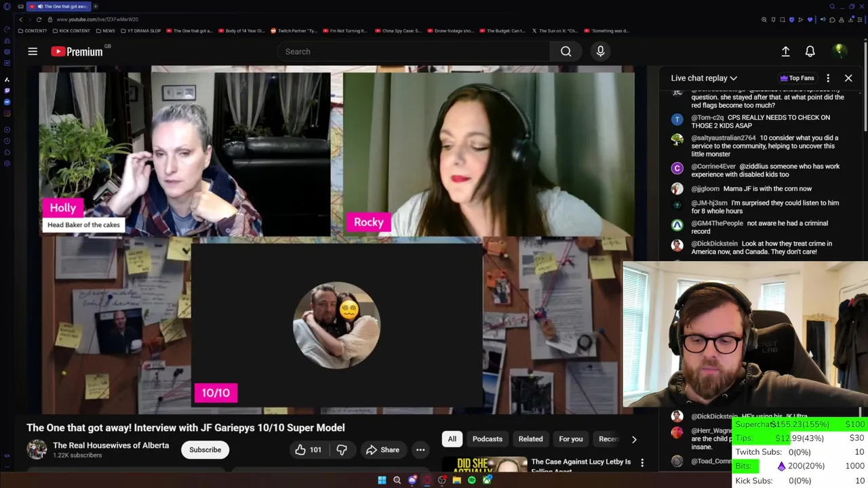Open 'The Budget: Can t...' bookmark
This screenshot has height=488, width=868.
tap(502, 30)
